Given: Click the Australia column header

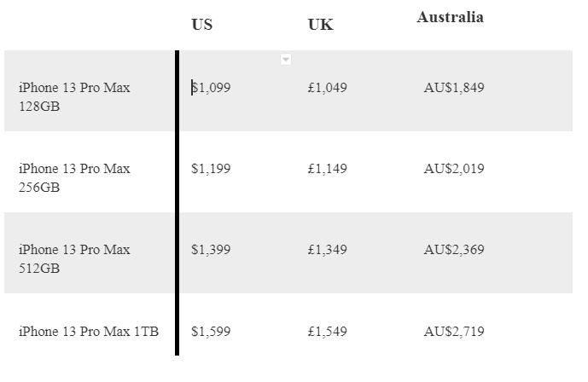Looking at the screenshot, I should pyautogui.click(x=450, y=17).
